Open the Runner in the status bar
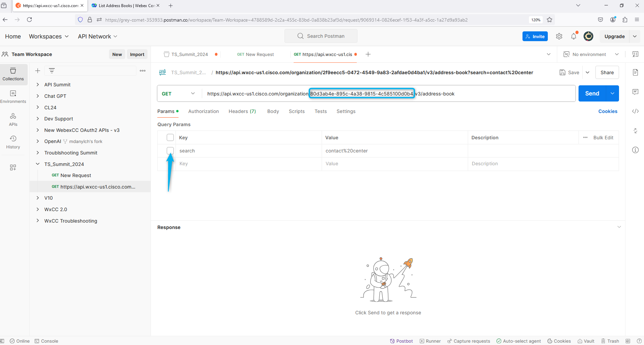Viewport: 644px width, 345px height. coord(430,341)
